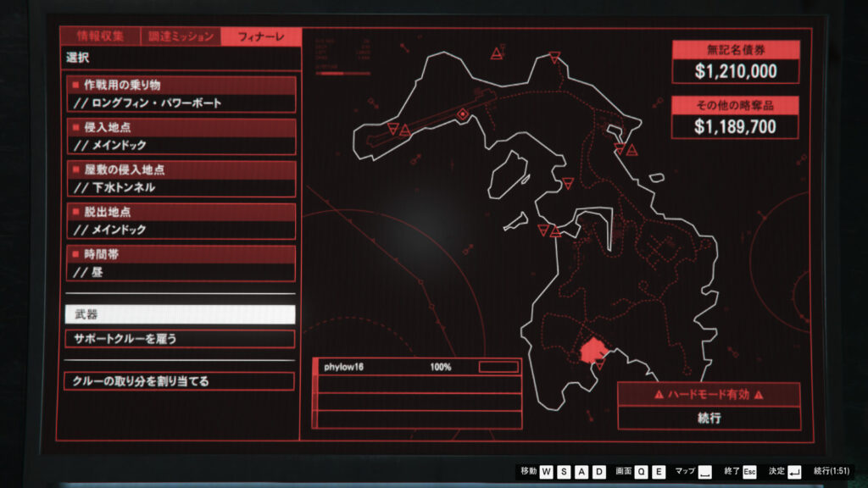The image size is (868, 488).
Task: Click the bar beside phylow16's 100%
Action: 498,367
